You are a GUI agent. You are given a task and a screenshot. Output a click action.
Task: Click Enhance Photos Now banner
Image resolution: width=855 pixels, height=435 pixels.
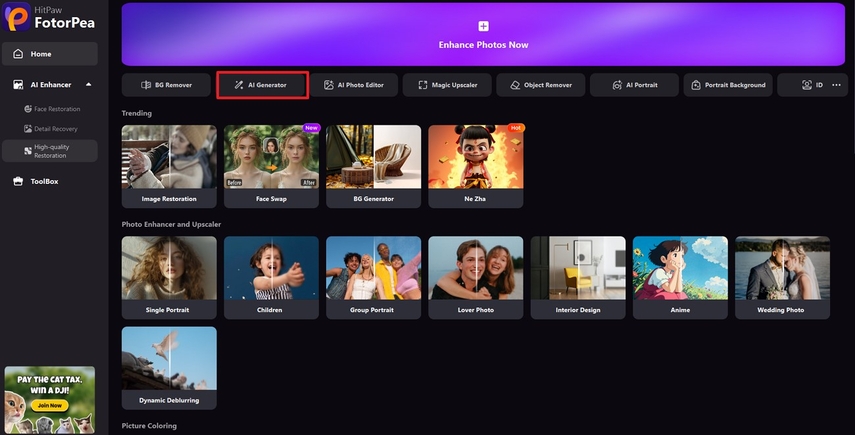pos(483,34)
